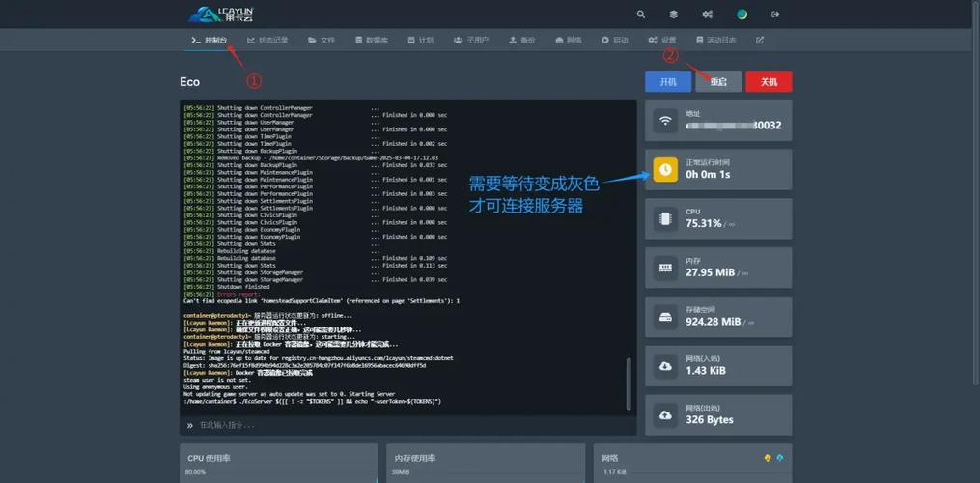Click the memory icon on the 内存 card

point(665,268)
